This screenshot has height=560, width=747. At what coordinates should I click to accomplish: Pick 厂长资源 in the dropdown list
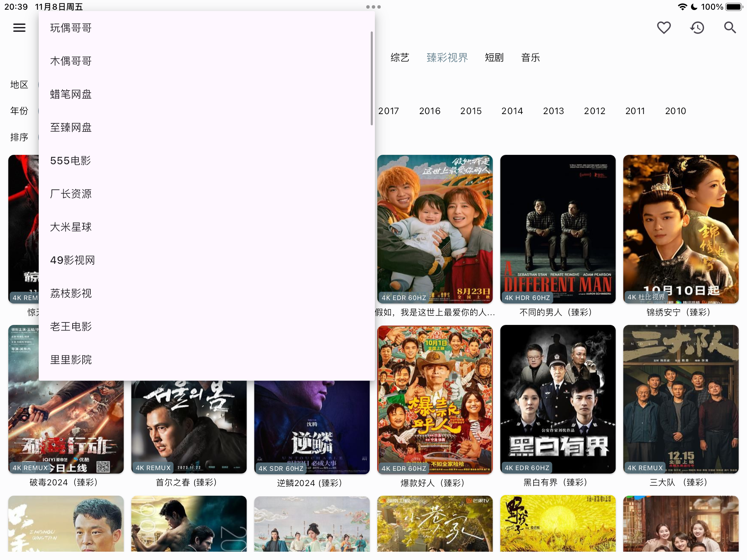click(206, 194)
